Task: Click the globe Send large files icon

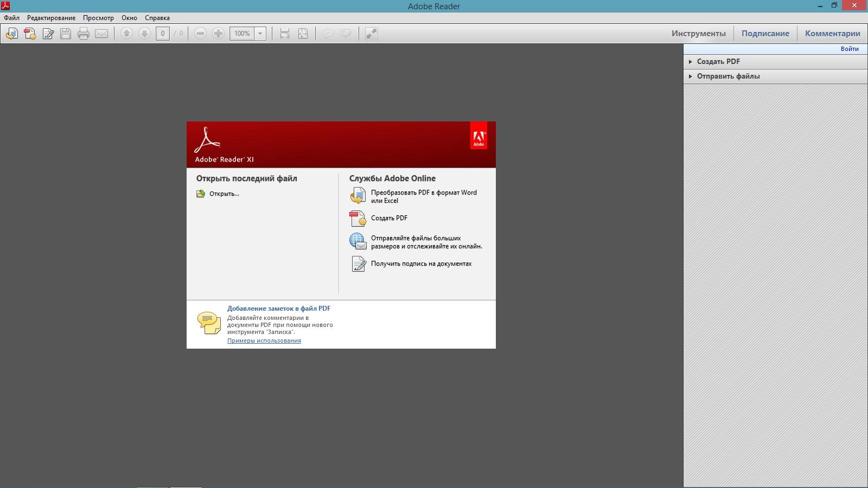Action: coord(358,241)
